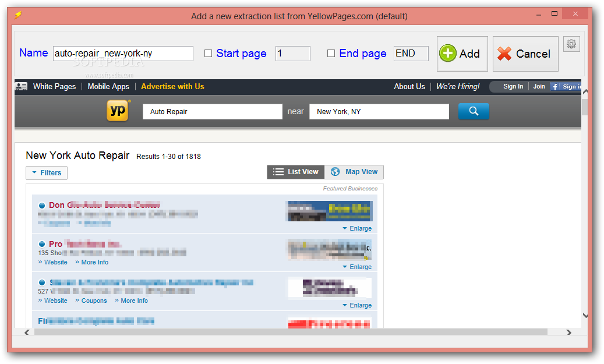Enable the End page checkbox
604x364 pixels.
coord(331,53)
